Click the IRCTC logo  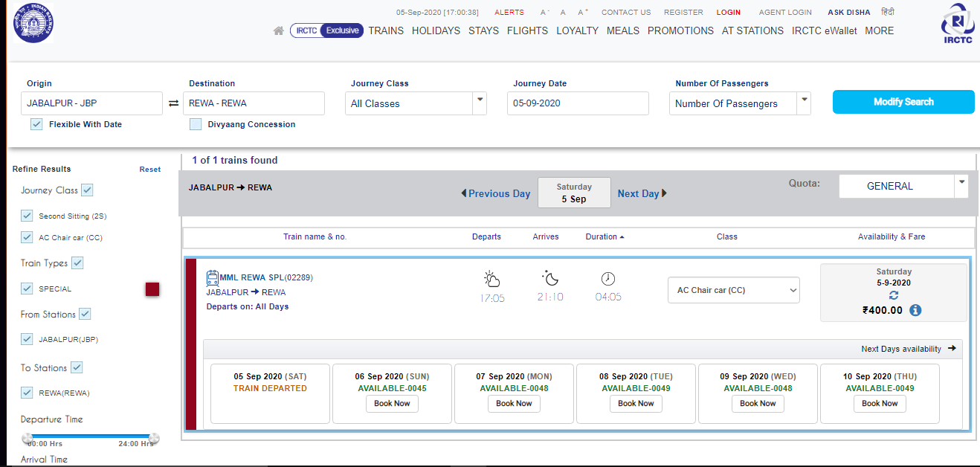[956, 23]
